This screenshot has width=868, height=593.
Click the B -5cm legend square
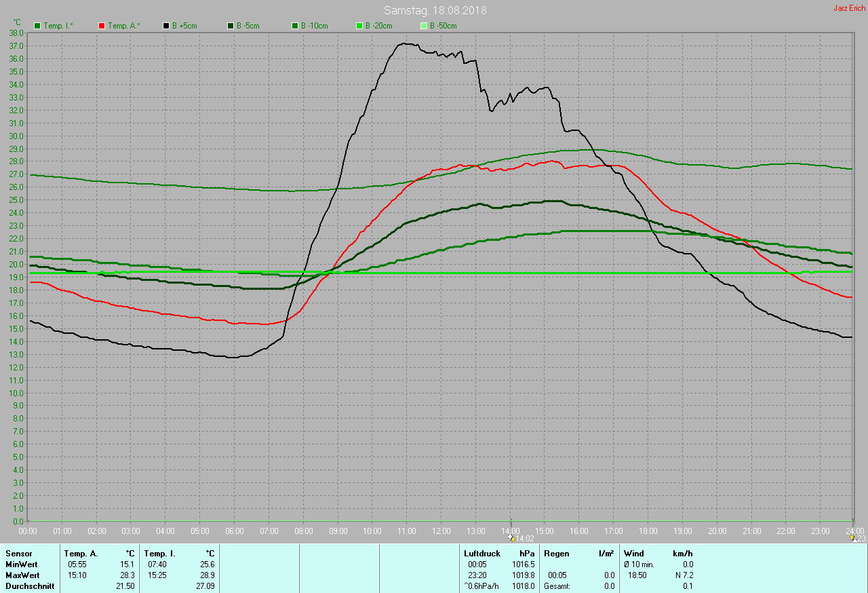pos(231,26)
